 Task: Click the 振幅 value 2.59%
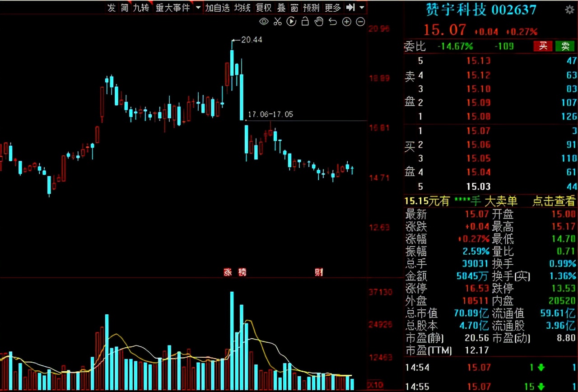pos(475,251)
